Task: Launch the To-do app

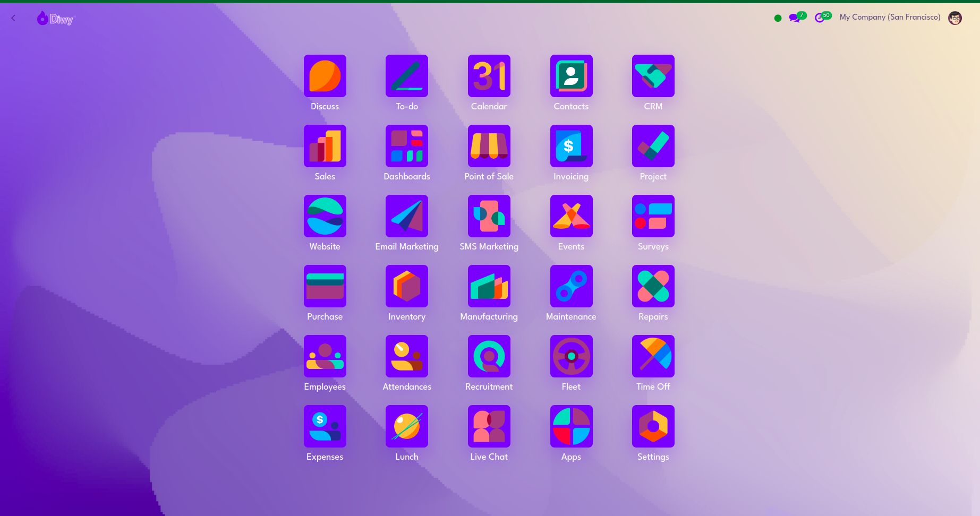Action: pos(407,76)
